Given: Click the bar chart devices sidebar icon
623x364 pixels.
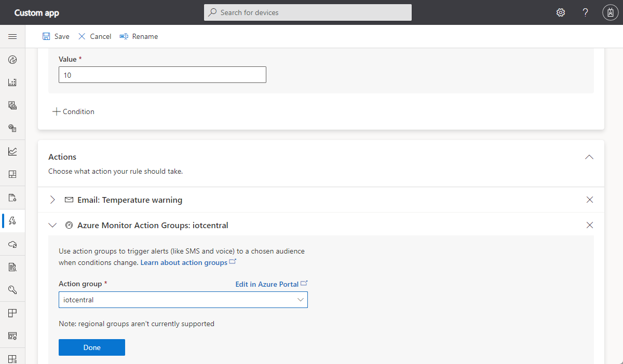Looking at the screenshot, I should [x=12, y=82].
